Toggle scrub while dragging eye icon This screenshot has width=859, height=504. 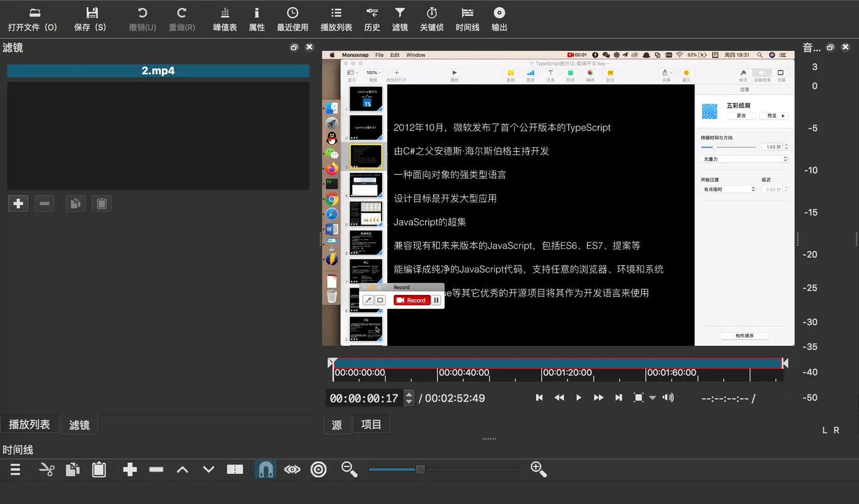coord(292,470)
